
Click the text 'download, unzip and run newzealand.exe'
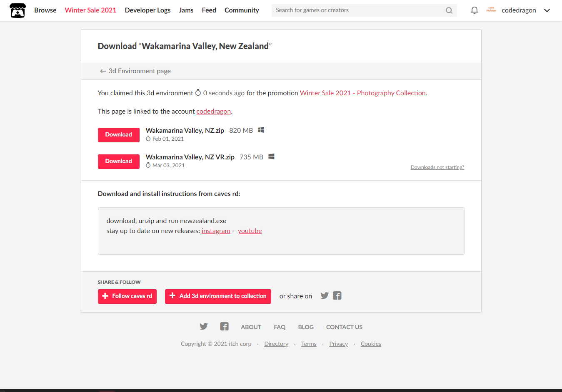point(166,221)
